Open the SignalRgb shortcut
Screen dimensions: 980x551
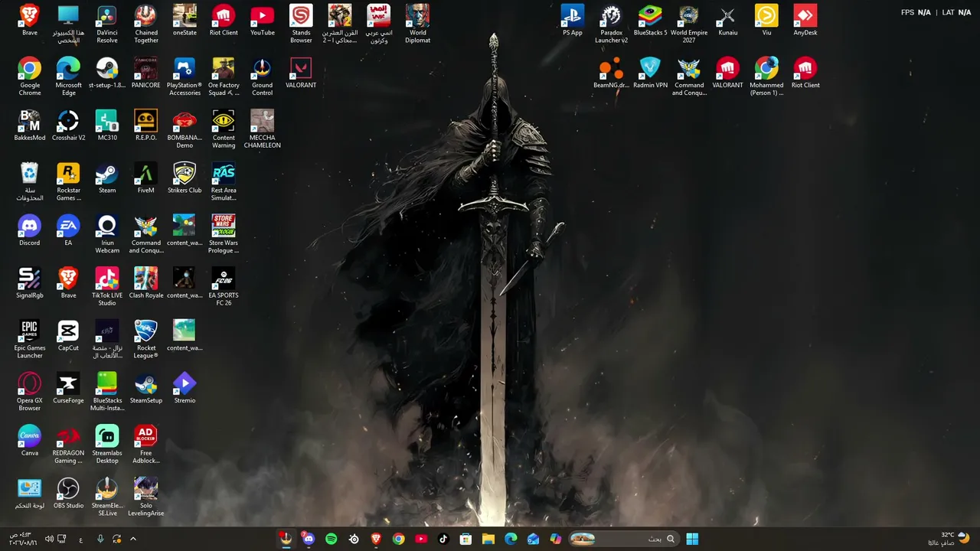pyautogui.click(x=29, y=284)
